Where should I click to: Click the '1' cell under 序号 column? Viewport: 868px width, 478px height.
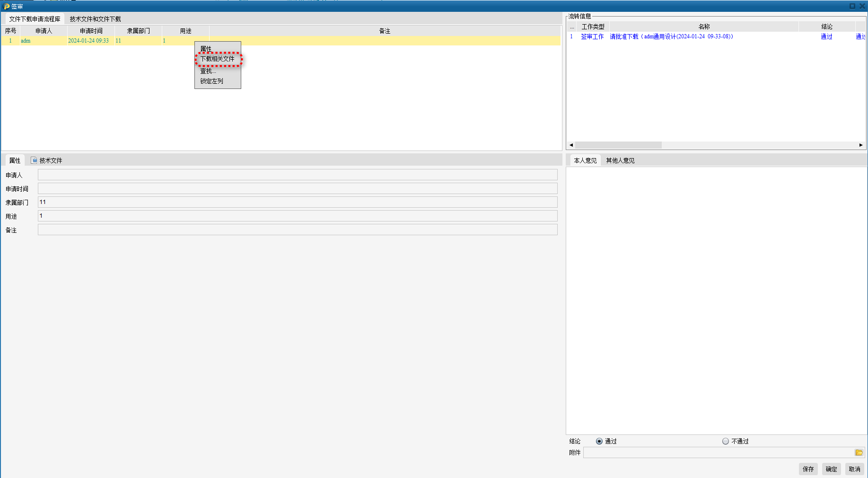pyautogui.click(x=10, y=41)
